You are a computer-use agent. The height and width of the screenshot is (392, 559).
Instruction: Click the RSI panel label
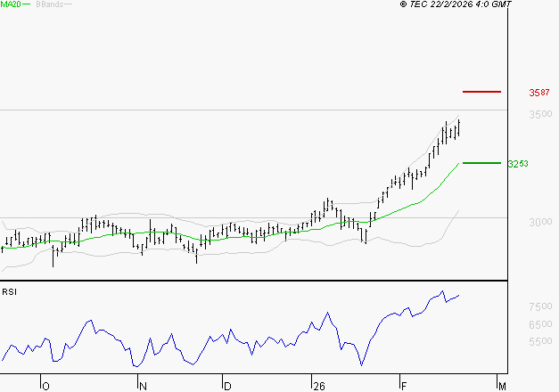[x=9, y=292]
